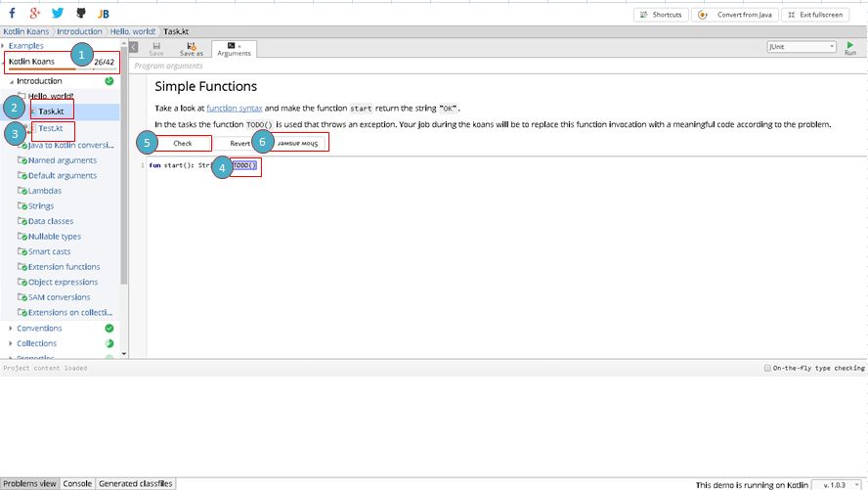Enable On-the-fly type checking checkbox
This screenshot has width=868, height=490.
click(767, 369)
